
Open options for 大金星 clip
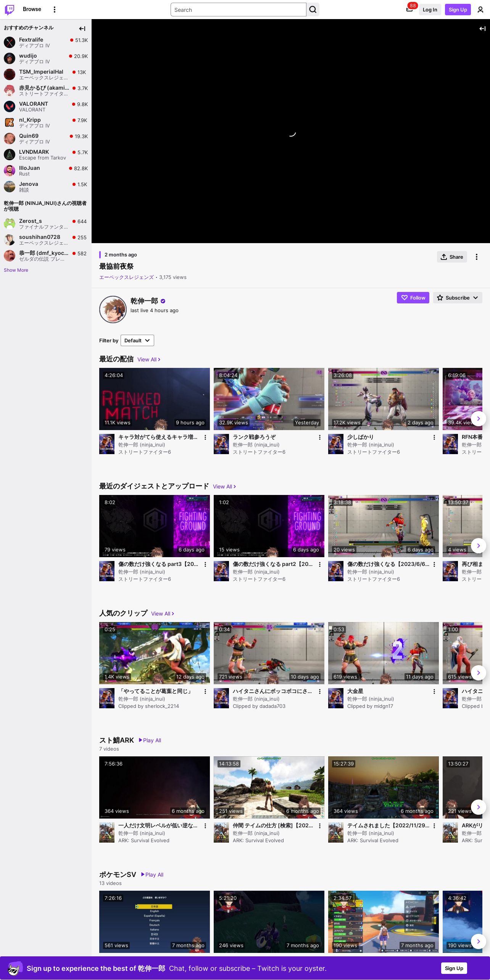tap(434, 691)
